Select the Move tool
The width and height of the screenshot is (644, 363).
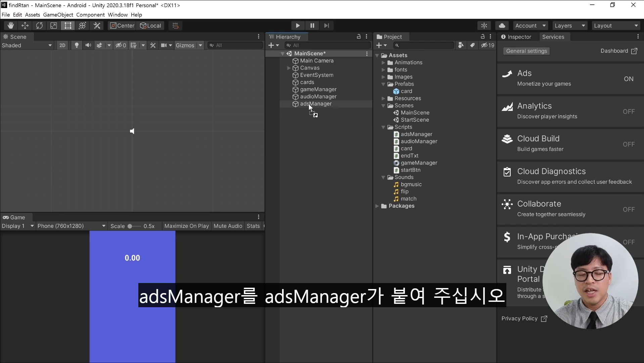point(25,26)
